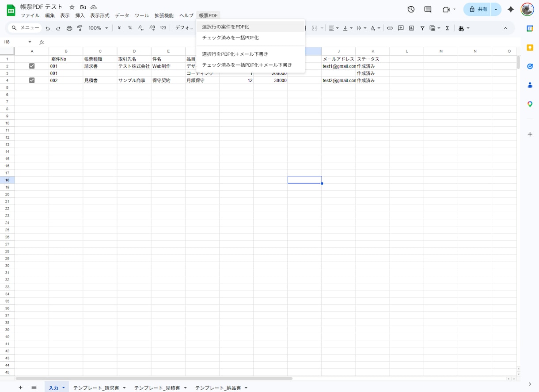This screenshot has width=539, height=392.
Task: Decrease decimal places
Action: pyautogui.click(x=141, y=28)
